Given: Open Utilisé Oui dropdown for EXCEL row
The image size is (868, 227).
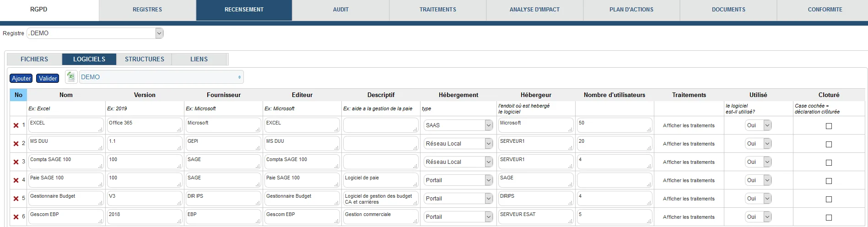Looking at the screenshot, I should 758,125.
